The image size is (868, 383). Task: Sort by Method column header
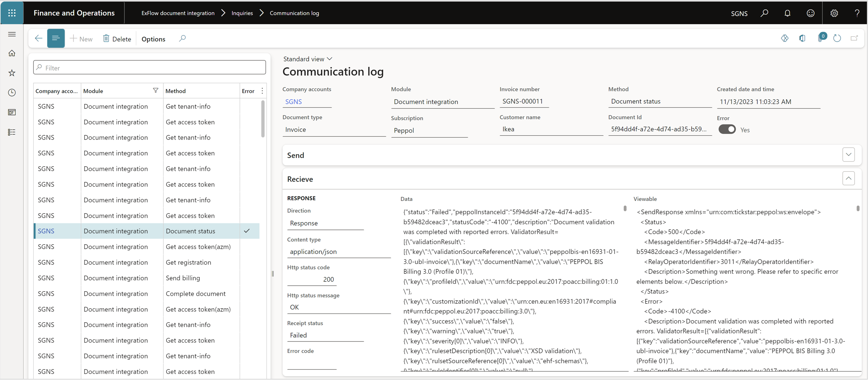coord(201,91)
